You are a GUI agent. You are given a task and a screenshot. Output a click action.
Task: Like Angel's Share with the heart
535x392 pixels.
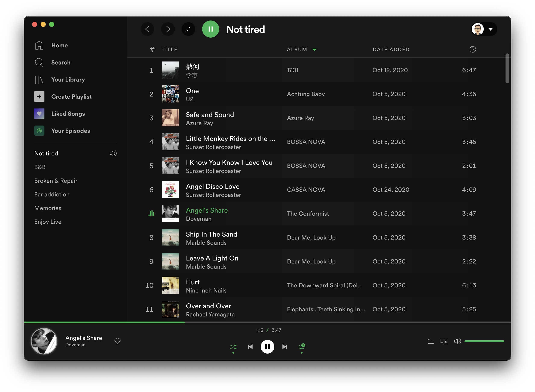tap(118, 341)
